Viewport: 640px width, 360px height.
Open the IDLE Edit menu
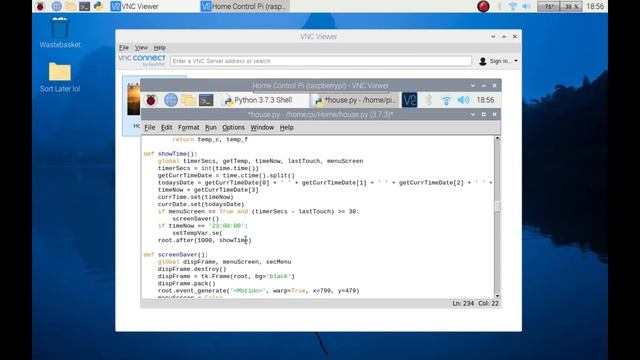coord(167,127)
